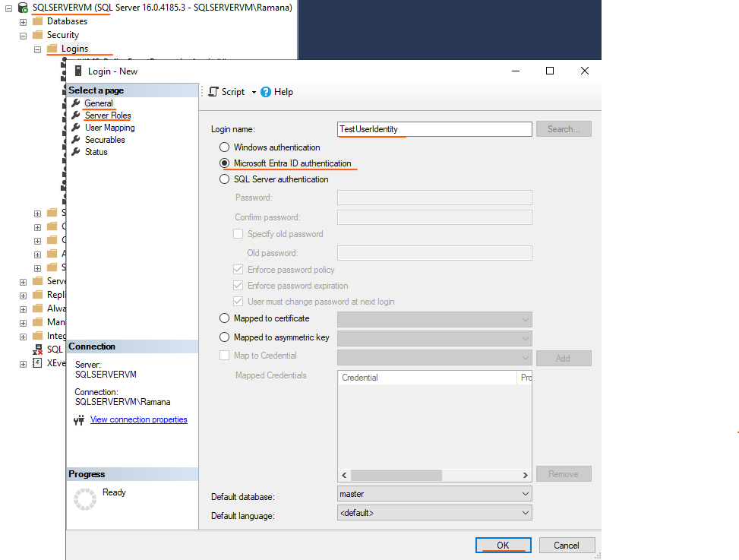Screen dimensions: 739x560
Task: Select Mapped to asymmetric key option
Action: click(224, 337)
